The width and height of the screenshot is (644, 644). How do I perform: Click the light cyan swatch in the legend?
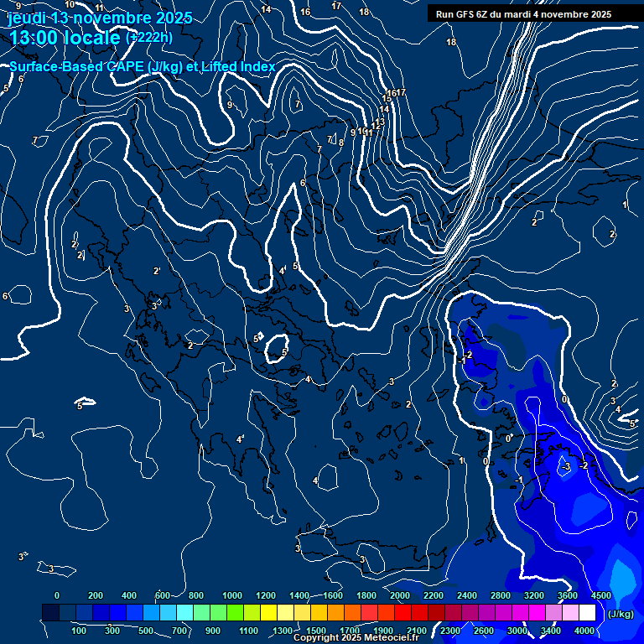point(184,612)
